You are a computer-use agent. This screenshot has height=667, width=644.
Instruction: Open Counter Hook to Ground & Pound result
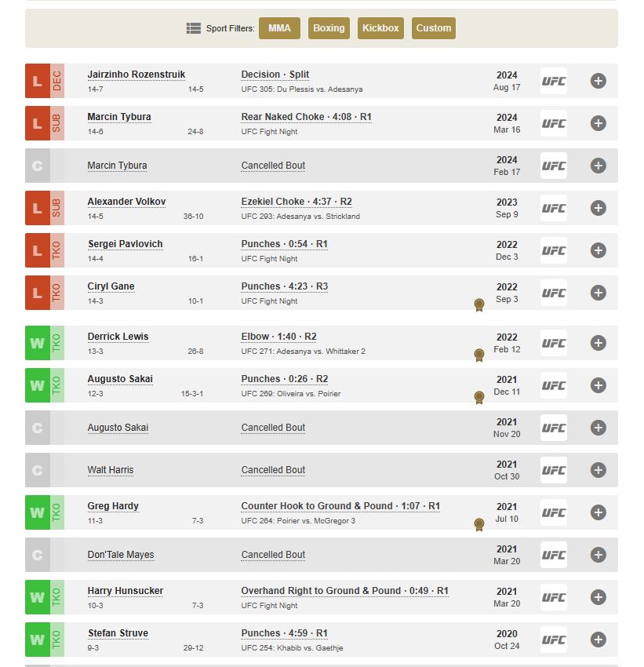pos(340,506)
